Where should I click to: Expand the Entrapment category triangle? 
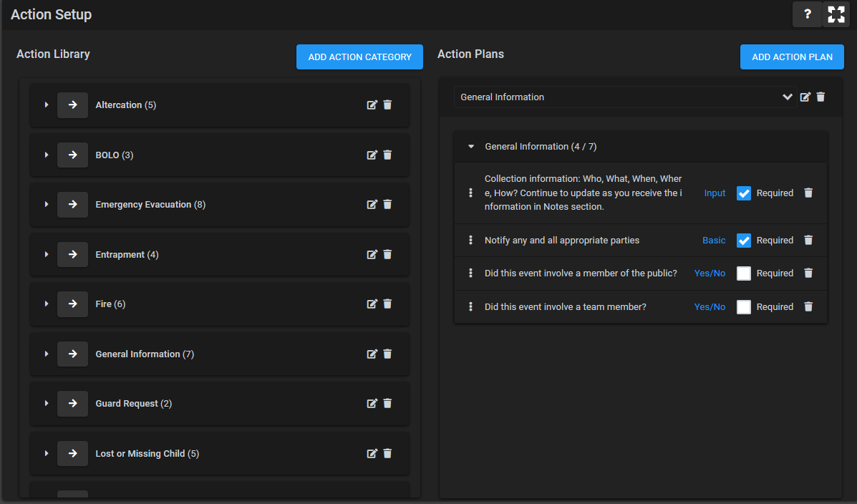coord(47,255)
